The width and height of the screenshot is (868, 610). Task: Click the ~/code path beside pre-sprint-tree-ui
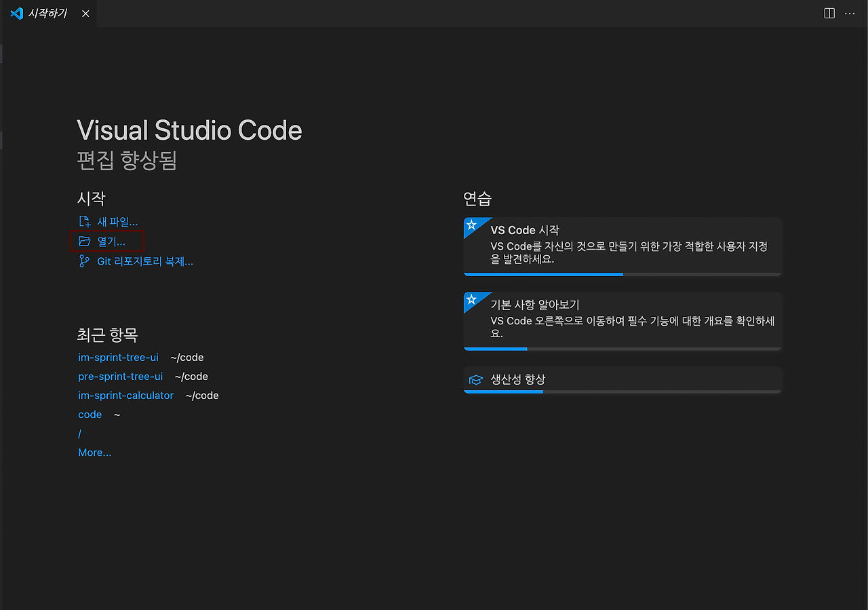[x=191, y=377]
